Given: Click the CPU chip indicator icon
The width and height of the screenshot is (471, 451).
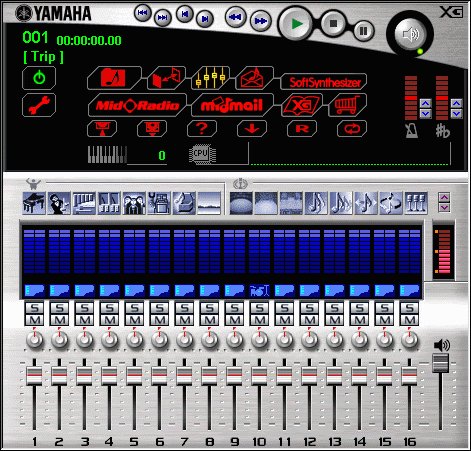Looking at the screenshot, I should [x=201, y=153].
